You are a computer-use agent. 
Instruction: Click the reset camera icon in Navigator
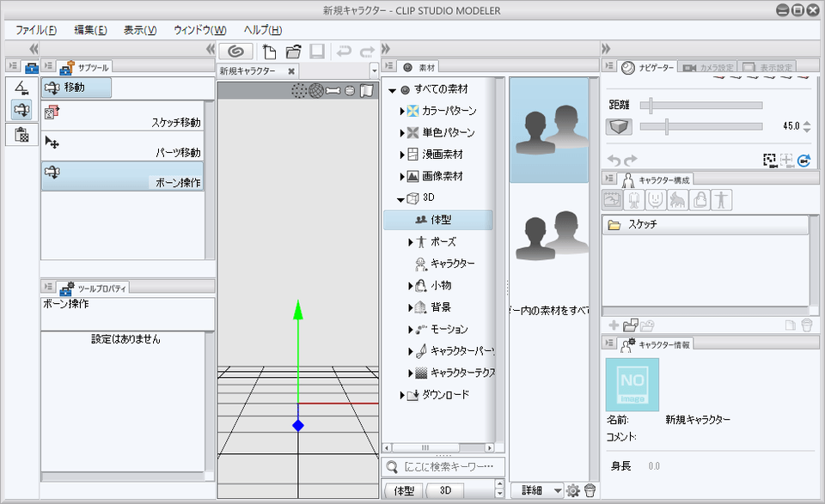pyautogui.click(x=804, y=160)
